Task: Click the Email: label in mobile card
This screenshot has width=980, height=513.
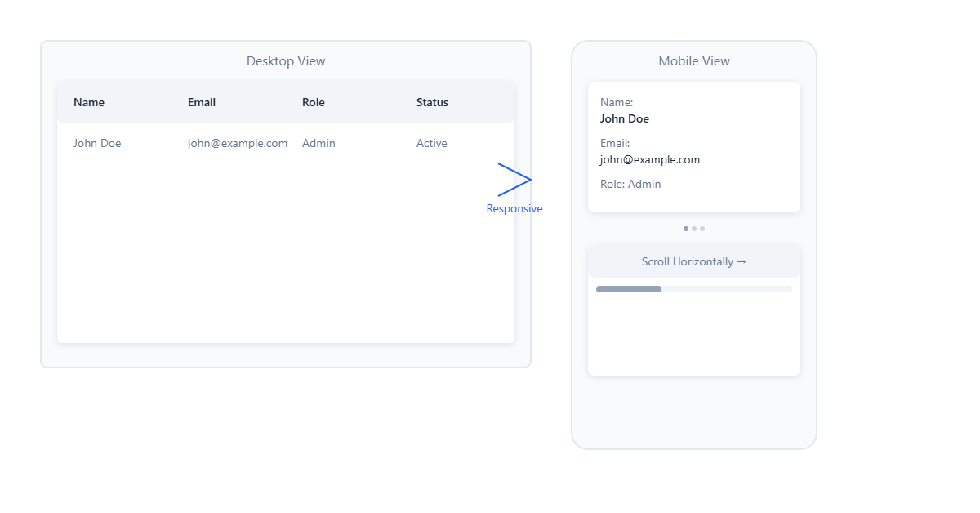Action: pos(615,143)
